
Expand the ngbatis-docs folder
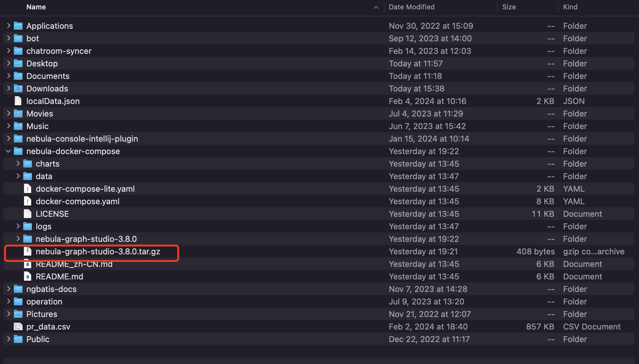point(8,289)
